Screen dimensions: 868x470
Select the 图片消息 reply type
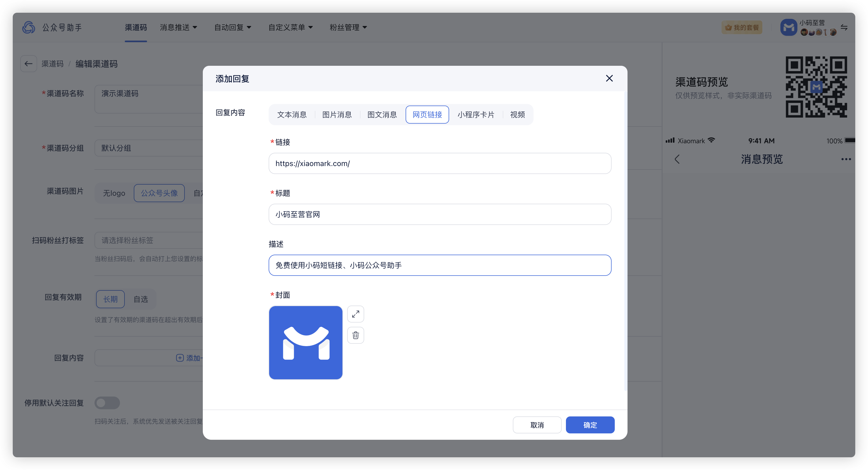(337, 115)
